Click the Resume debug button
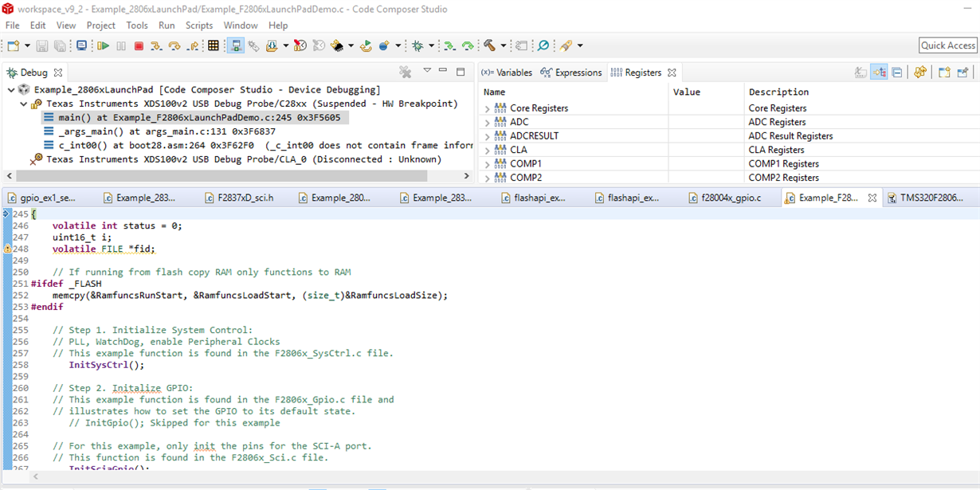 coord(103,46)
